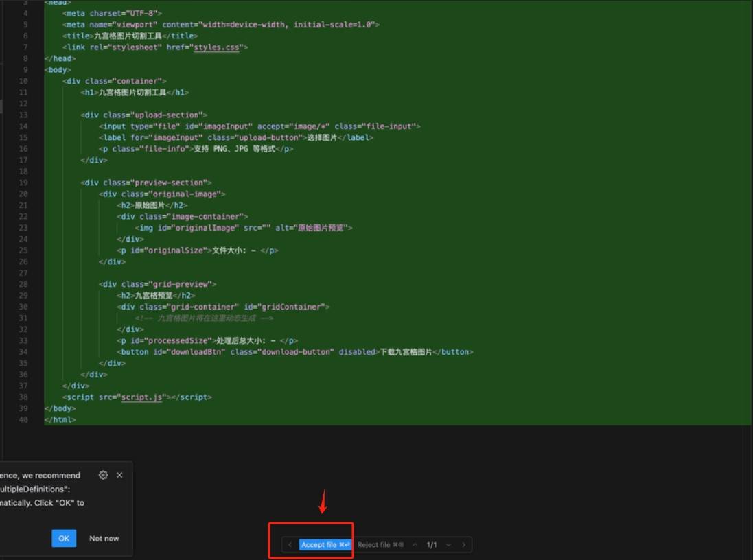
Task: Click the 1/1 change counter
Action: 432,545
